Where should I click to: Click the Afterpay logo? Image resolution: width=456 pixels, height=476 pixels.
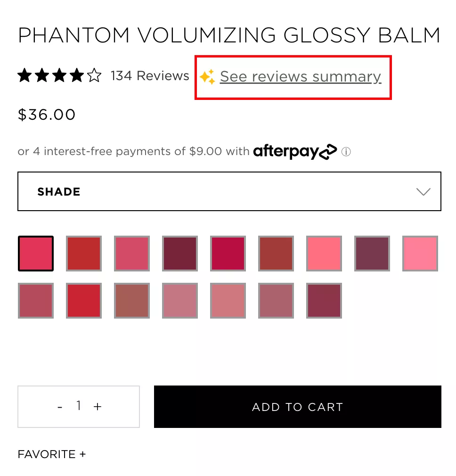pos(295,151)
